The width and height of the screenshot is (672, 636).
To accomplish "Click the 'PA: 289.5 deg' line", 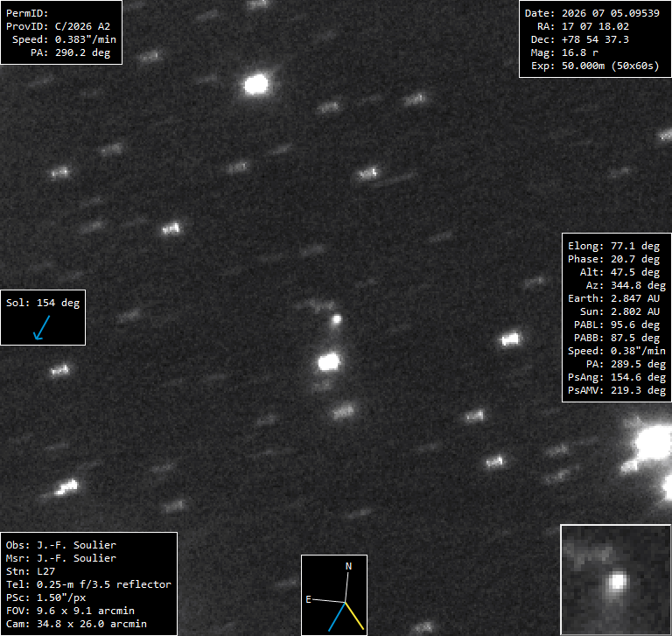I will pos(623,364).
